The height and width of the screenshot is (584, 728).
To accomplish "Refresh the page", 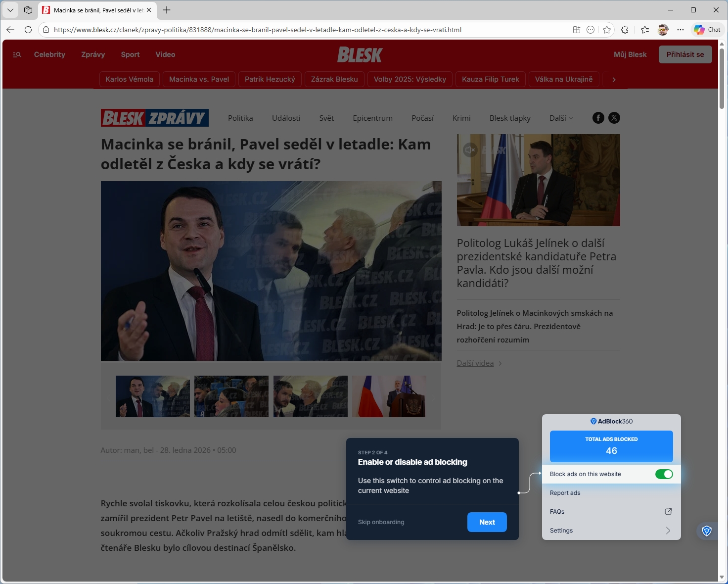I will pyautogui.click(x=28, y=30).
